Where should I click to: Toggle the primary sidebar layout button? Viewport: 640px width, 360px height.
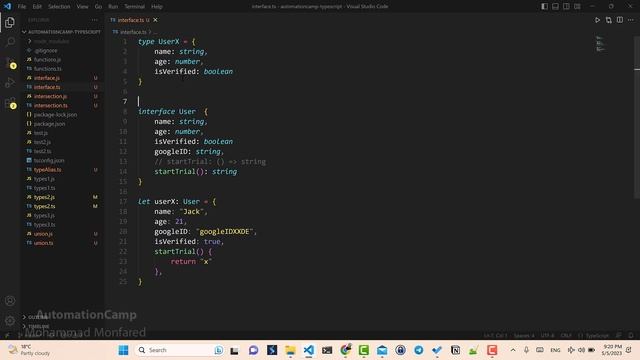[544, 7]
